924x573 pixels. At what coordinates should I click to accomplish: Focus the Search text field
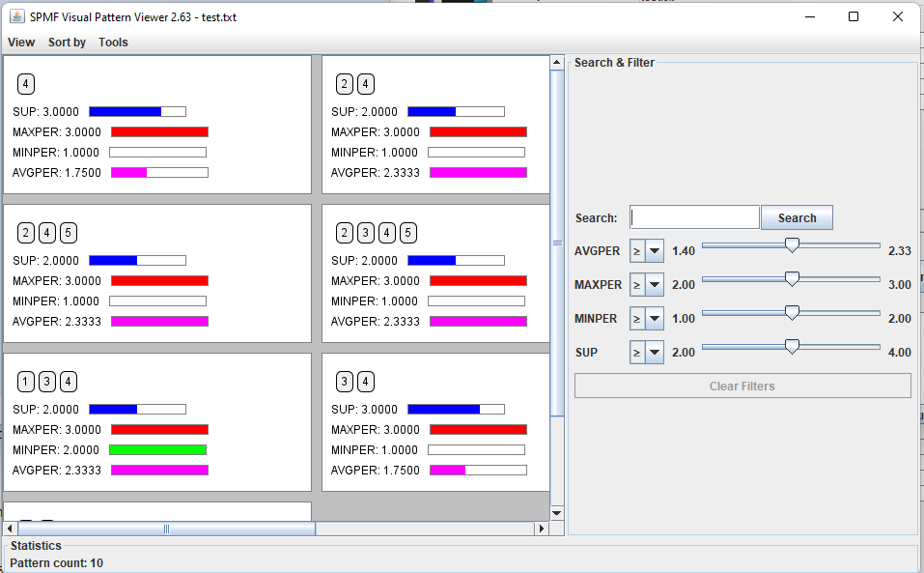point(694,217)
